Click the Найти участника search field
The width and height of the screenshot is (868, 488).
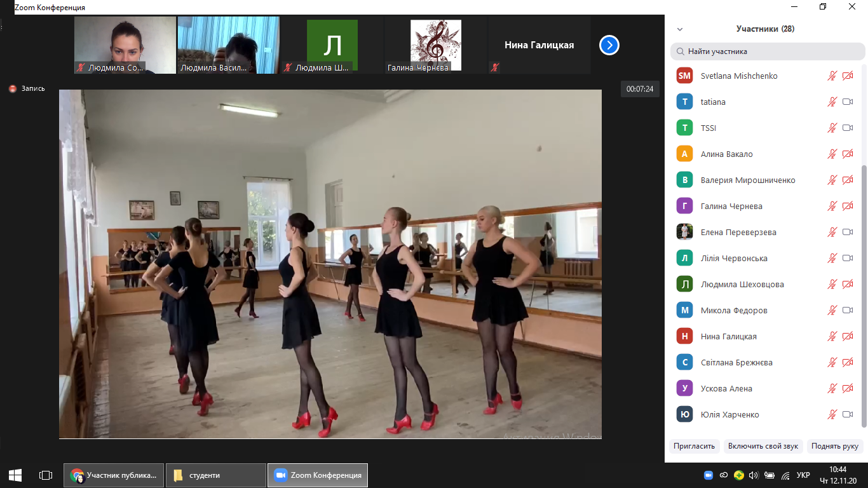768,51
